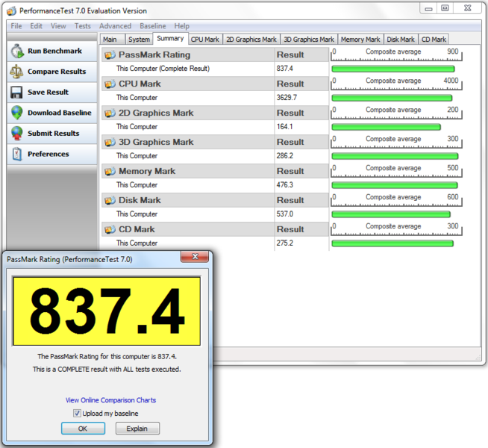Click the Explain button
The height and width of the screenshot is (448, 488).
coord(137,429)
